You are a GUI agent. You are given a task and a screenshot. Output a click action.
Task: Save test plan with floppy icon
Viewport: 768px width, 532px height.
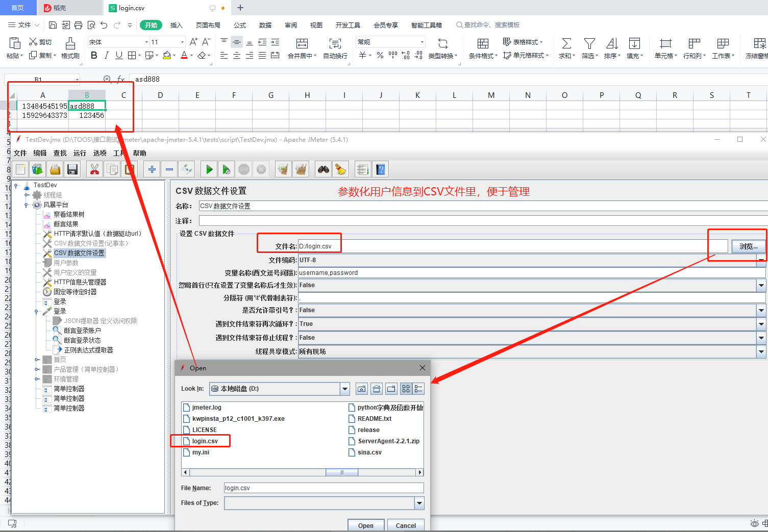[72, 169]
